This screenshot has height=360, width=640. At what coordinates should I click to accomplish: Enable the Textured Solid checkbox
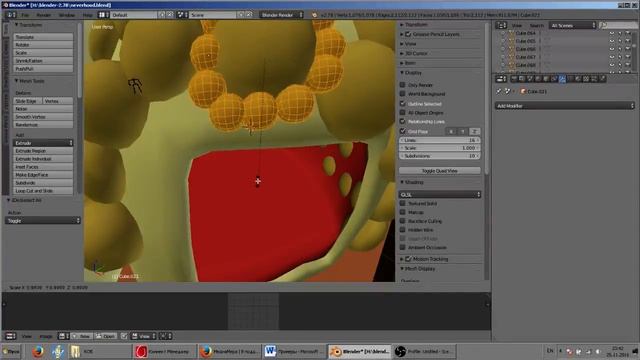(402, 203)
